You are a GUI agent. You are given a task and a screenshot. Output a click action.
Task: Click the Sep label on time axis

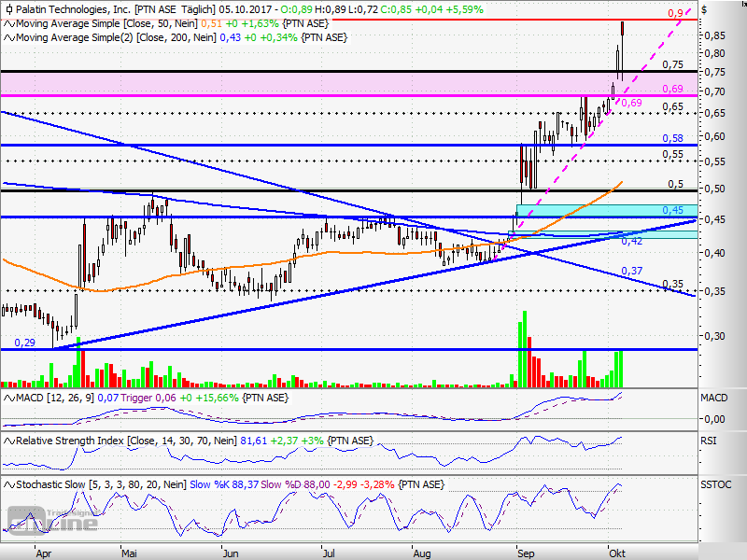tap(526, 553)
